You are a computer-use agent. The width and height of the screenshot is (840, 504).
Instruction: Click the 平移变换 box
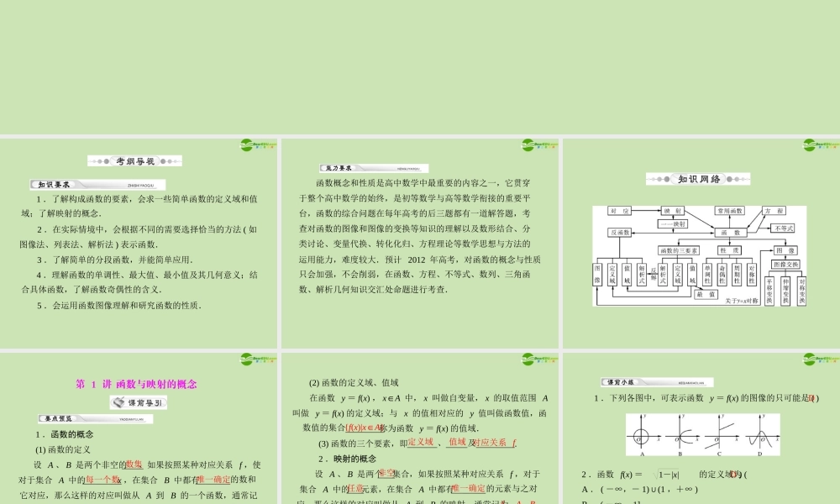(x=769, y=291)
